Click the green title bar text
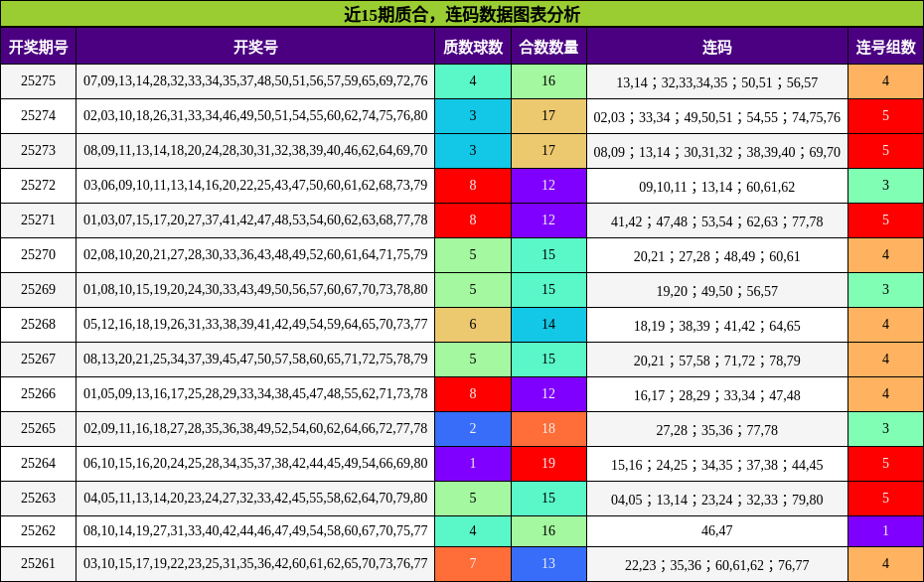This screenshot has height=582, width=924. click(x=462, y=14)
